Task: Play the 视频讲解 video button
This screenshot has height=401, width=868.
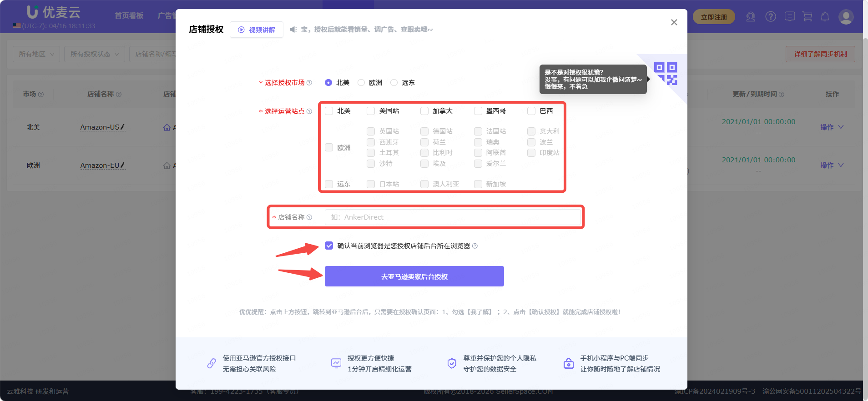Action: [257, 30]
